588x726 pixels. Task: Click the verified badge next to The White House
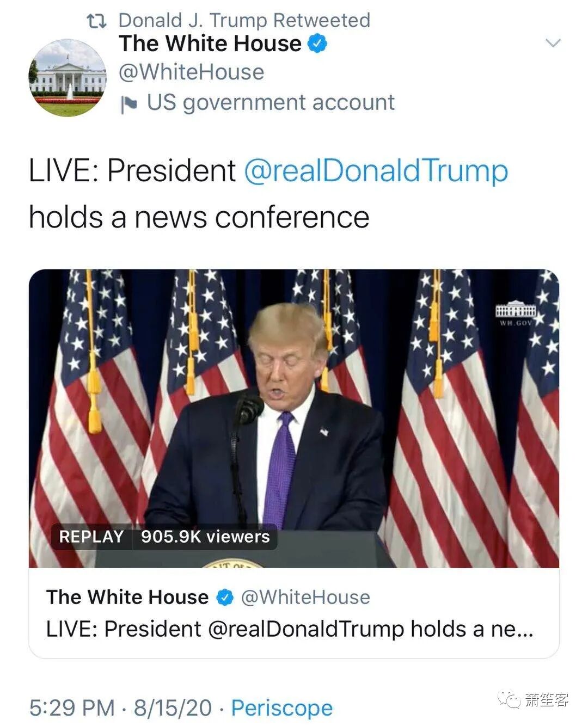[318, 44]
